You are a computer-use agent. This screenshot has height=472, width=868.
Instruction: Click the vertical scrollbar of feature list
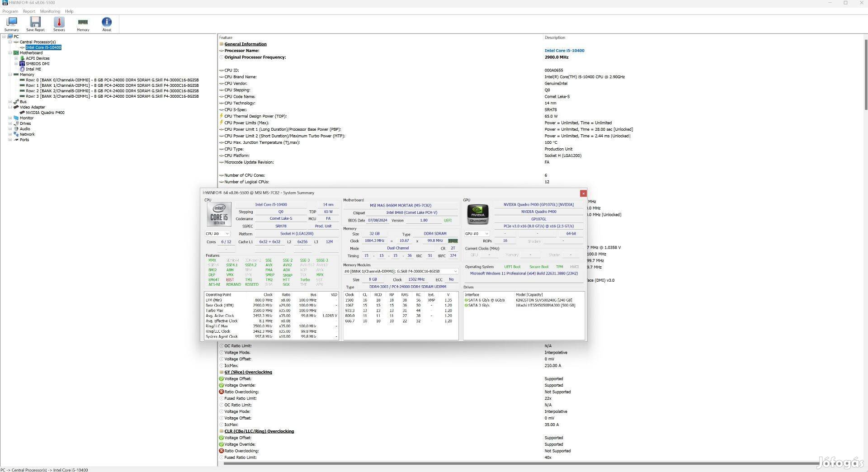(865, 75)
